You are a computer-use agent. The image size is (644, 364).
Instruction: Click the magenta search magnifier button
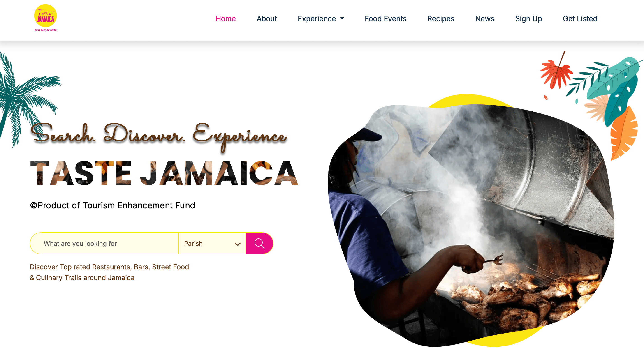point(259,243)
